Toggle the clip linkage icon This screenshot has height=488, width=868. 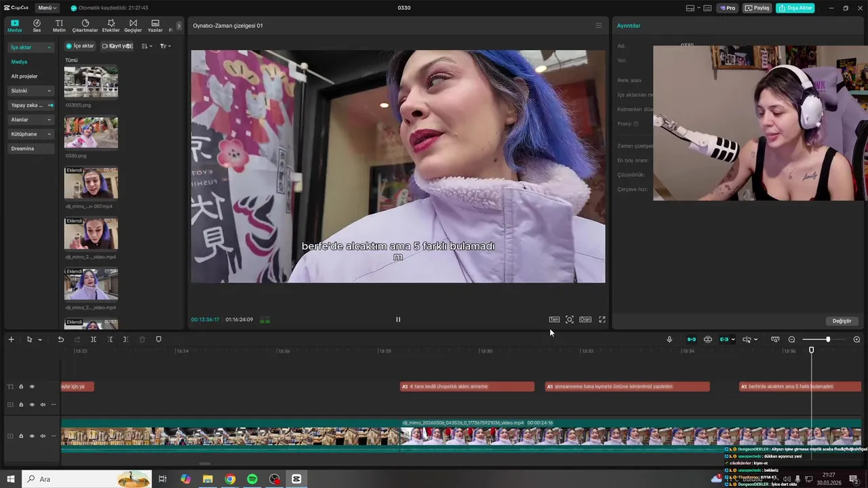click(x=724, y=339)
